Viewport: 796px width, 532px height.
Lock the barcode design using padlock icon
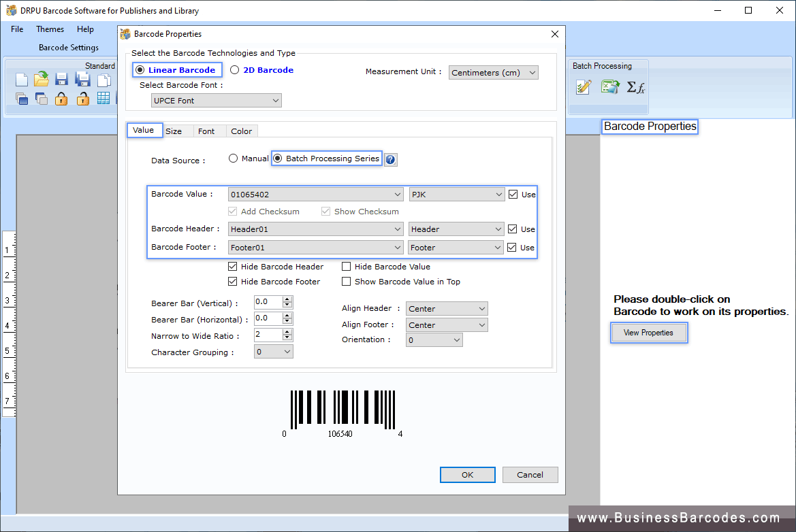[60, 98]
